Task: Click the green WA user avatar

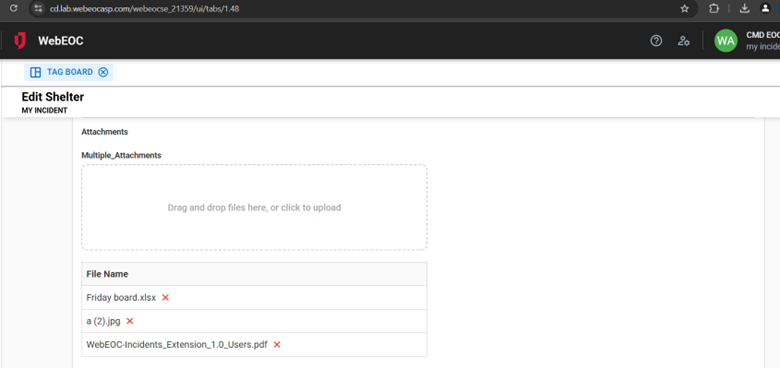Action: coord(726,41)
